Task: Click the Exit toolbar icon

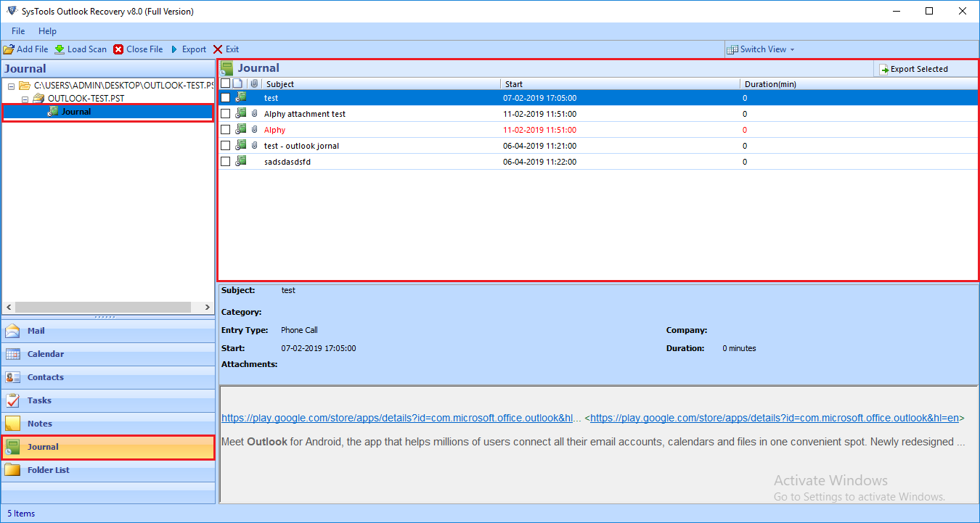Action: [218, 49]
